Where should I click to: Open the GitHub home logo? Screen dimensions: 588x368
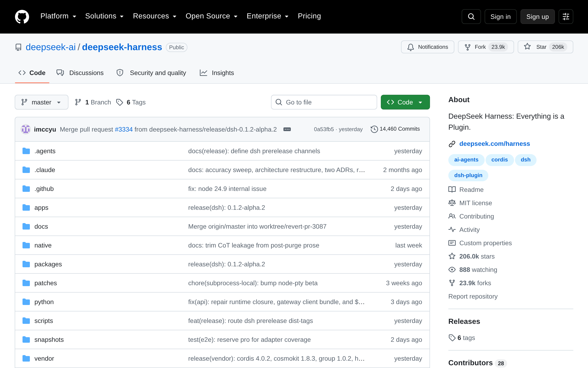click(x=22, y=17)
